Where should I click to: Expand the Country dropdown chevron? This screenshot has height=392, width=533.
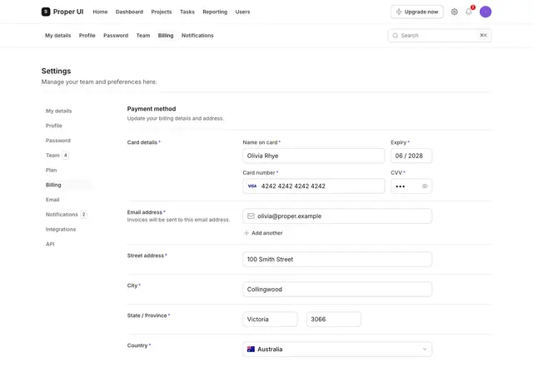[x=425, y=350]
